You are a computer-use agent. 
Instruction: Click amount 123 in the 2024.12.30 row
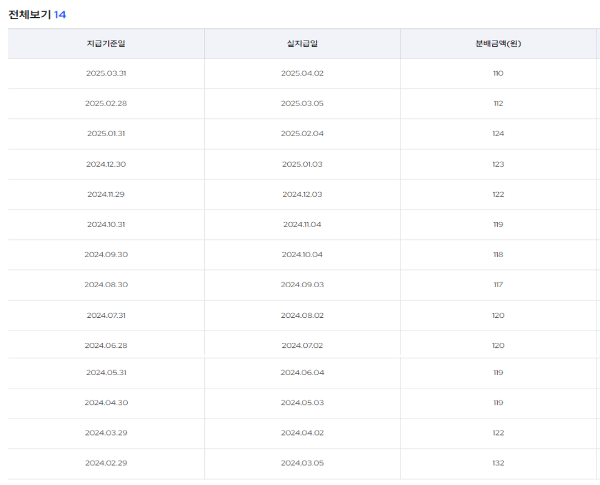pyautogui.click(x=498, y=164)
